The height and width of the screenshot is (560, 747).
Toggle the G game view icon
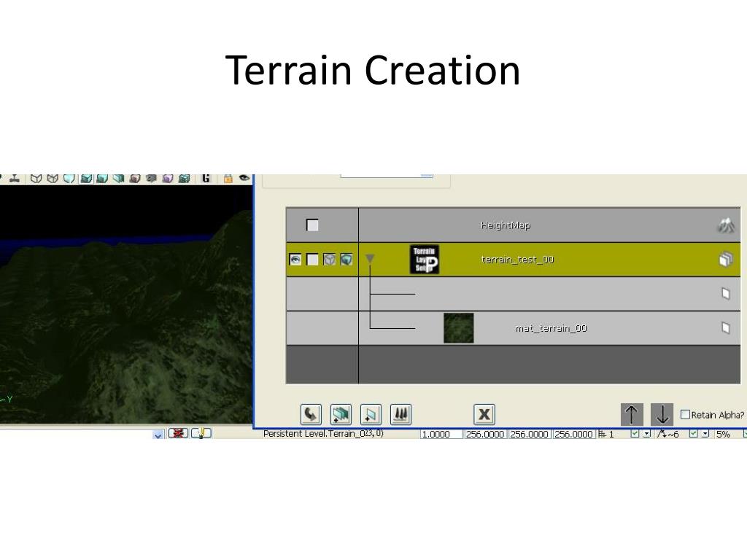tap(206, 178)
